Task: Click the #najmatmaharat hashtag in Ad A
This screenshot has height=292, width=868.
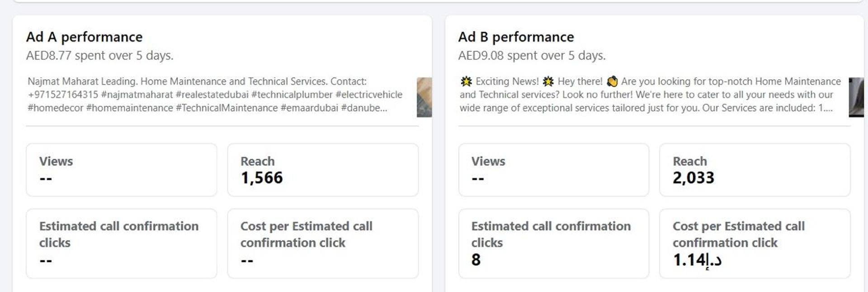Action: (x=137, y=95)
